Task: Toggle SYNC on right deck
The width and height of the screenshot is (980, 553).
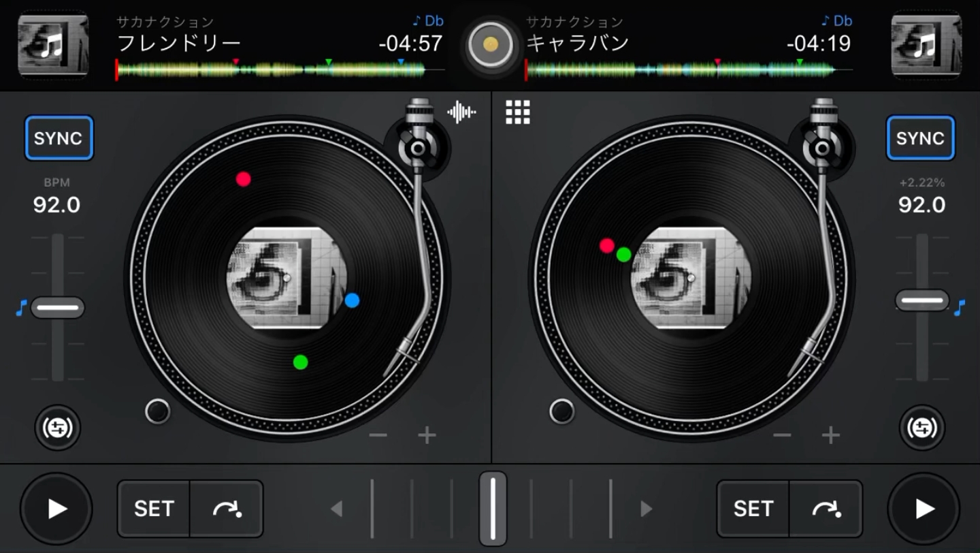Action: point(920,138)
